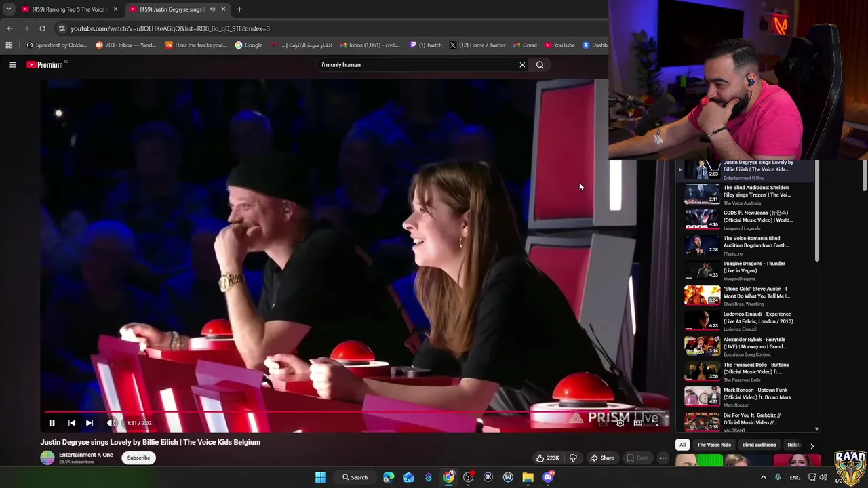The height and width of the screenshot is (488, 868).
Task: Open Gmail bookmark
Action: (x=525, y=45)
